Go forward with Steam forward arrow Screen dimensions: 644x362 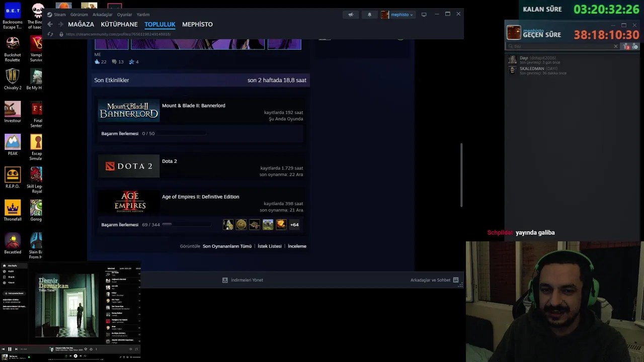click(x=60, y=24)
